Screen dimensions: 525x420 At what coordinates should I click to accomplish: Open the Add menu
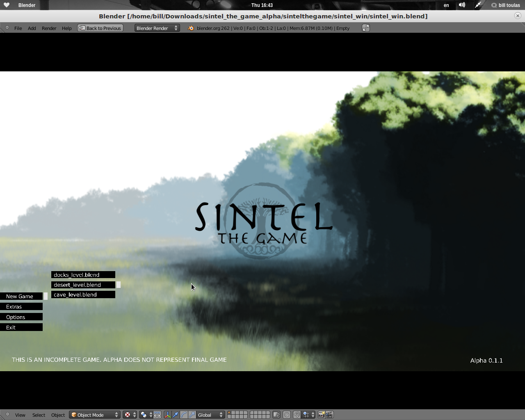[x=32, y=28]
